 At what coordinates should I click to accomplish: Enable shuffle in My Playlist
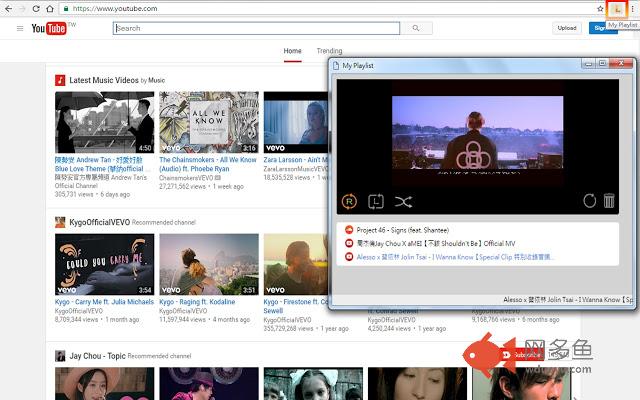[403, 201]
